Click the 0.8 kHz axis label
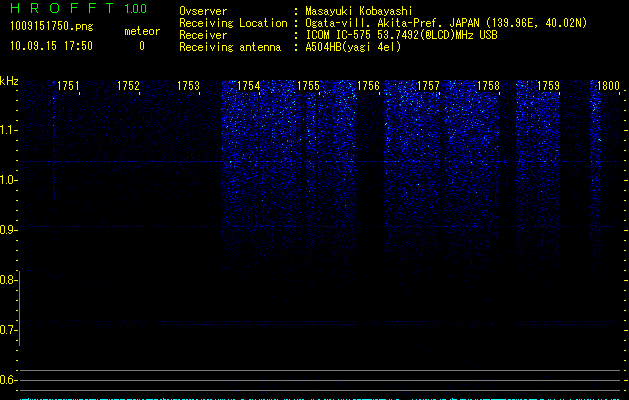629x400 pixels. 7,280
